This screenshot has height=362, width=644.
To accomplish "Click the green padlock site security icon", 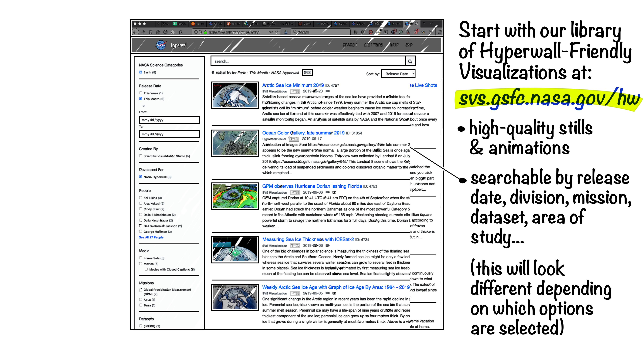I will coord(205,32).
